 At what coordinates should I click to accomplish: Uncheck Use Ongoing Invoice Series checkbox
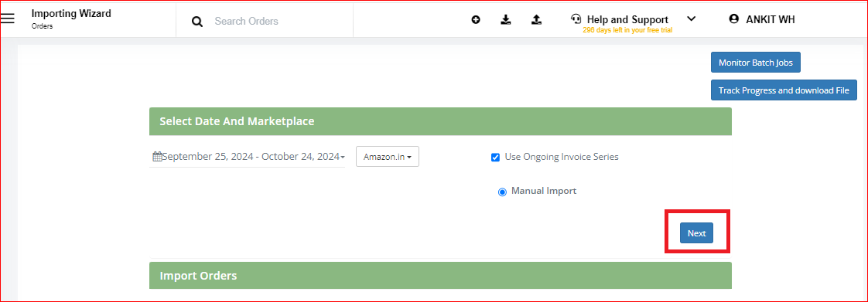pyautogui.click(x=495, y=157)
